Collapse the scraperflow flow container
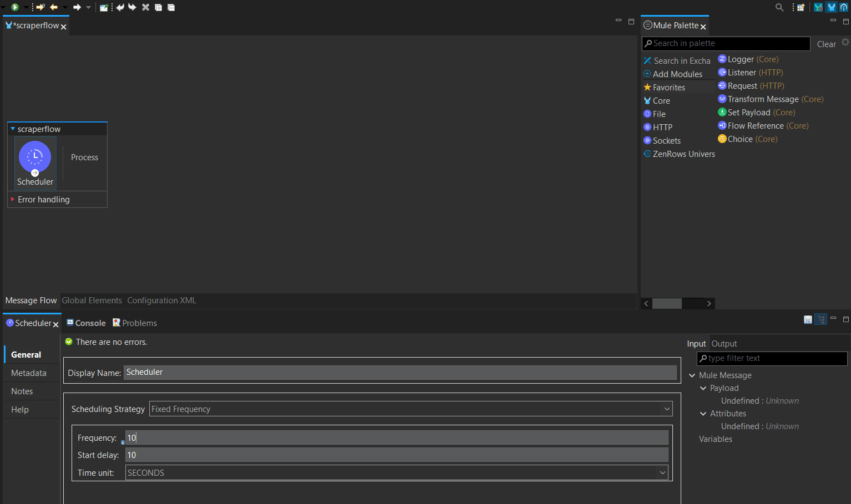This screenshot has width=851, height=504. point(13,129)
